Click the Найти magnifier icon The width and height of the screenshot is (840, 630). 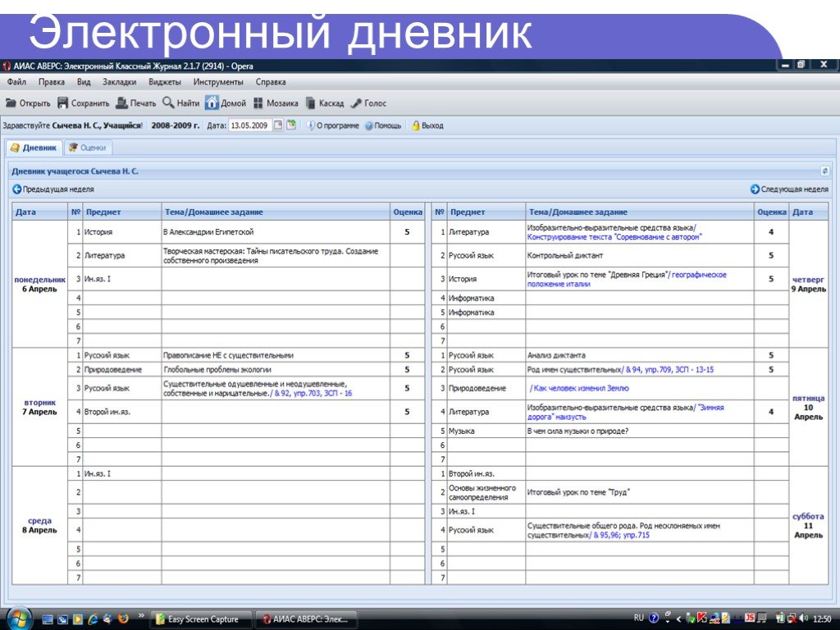coord(168,103)
